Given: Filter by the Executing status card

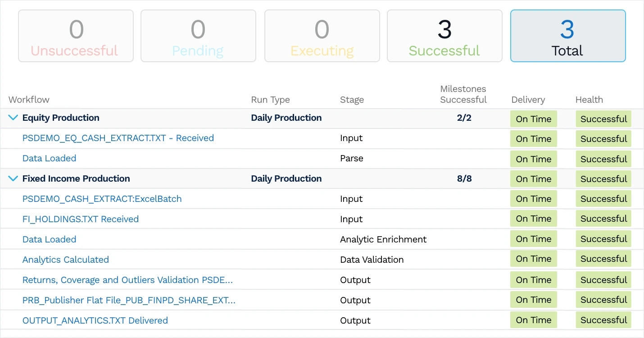Looking at the screenshot, I should click(x=322, y=36).
